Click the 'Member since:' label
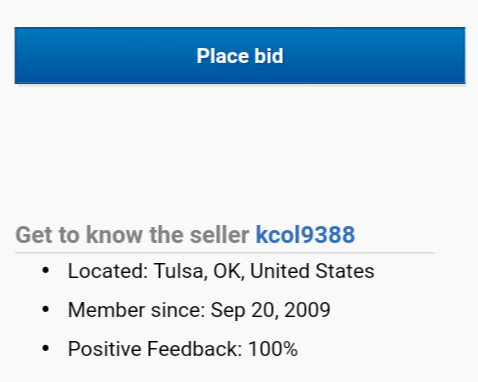Image resolution: width=478 pixels, height=382 pixels. point(136,310)
